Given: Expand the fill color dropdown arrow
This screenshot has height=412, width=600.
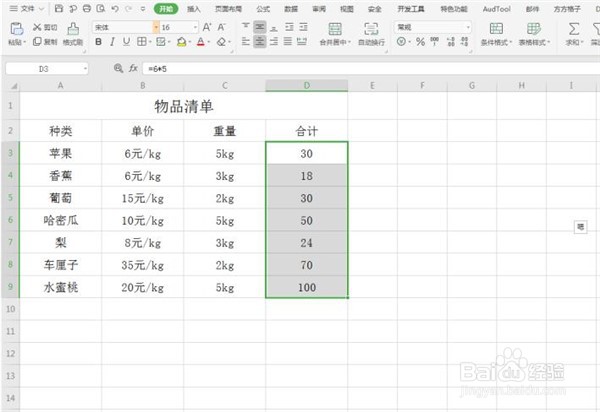Looking at the screenshot, I should [x=189, y=42].
